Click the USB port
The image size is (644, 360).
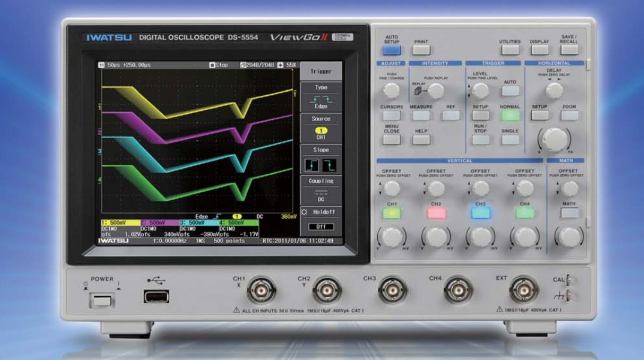(156, 297)
